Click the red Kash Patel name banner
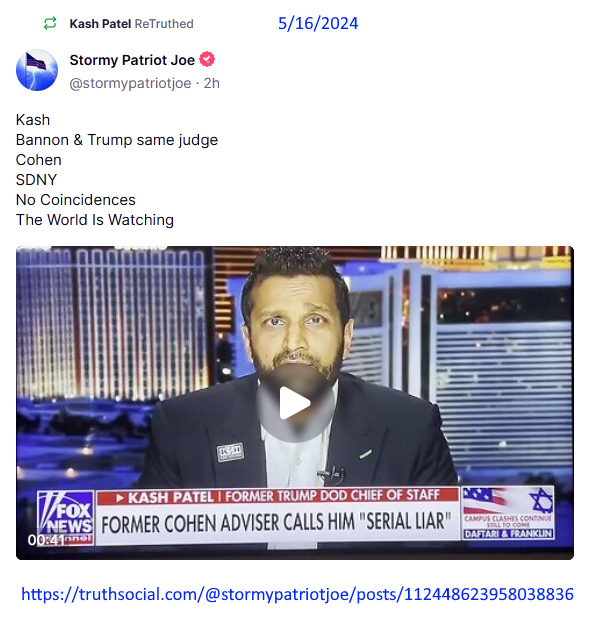Image resolution: width=590 pixels, height=623 pixels. click(x=278, y=496)
